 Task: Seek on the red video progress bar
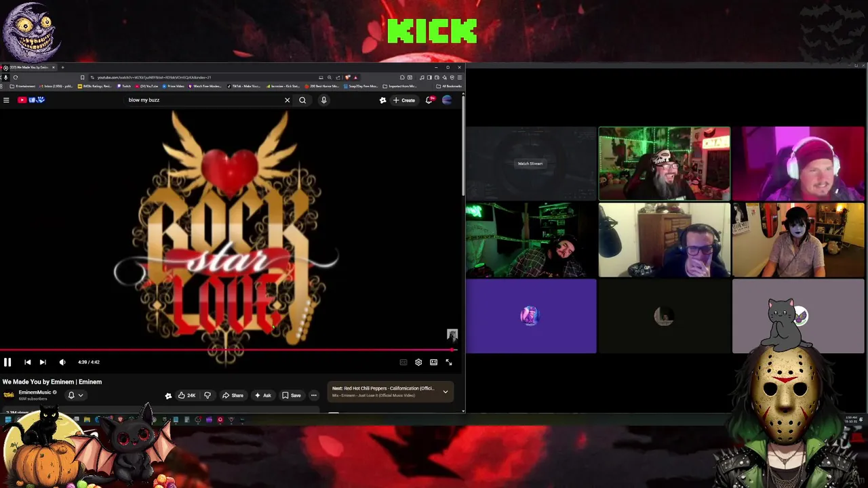[227, 350]
